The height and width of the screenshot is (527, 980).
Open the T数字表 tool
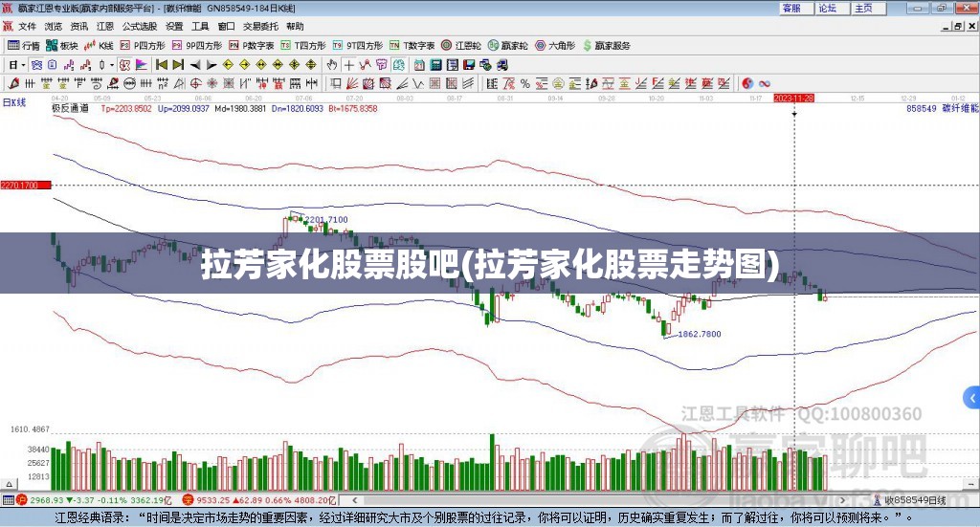click(412, 46)
